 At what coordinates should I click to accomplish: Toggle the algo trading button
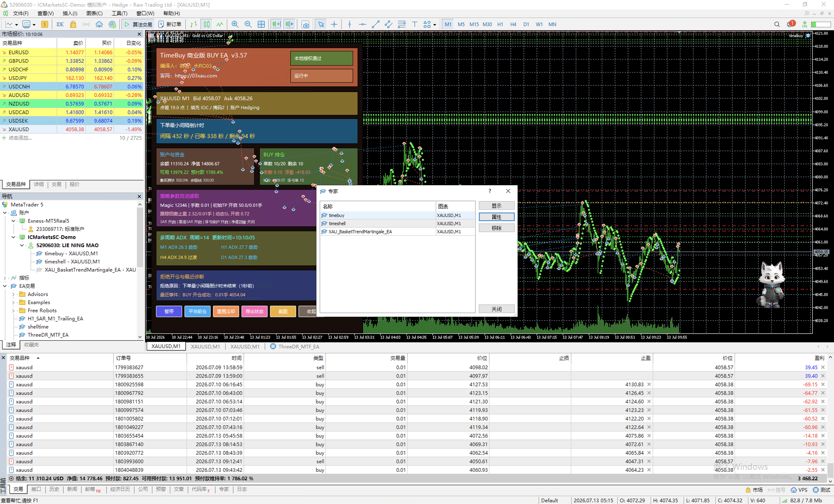pyautogui.click(x=138, y=24)
